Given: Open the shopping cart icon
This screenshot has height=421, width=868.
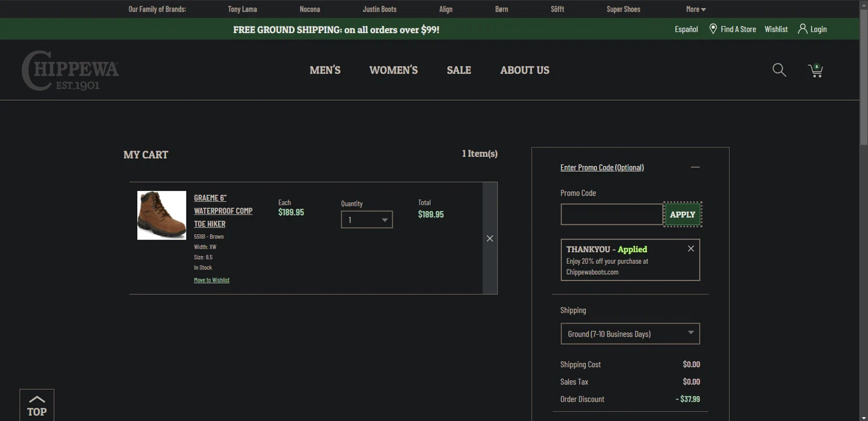Looking at the screenshot, I should (x=815, y=70).
